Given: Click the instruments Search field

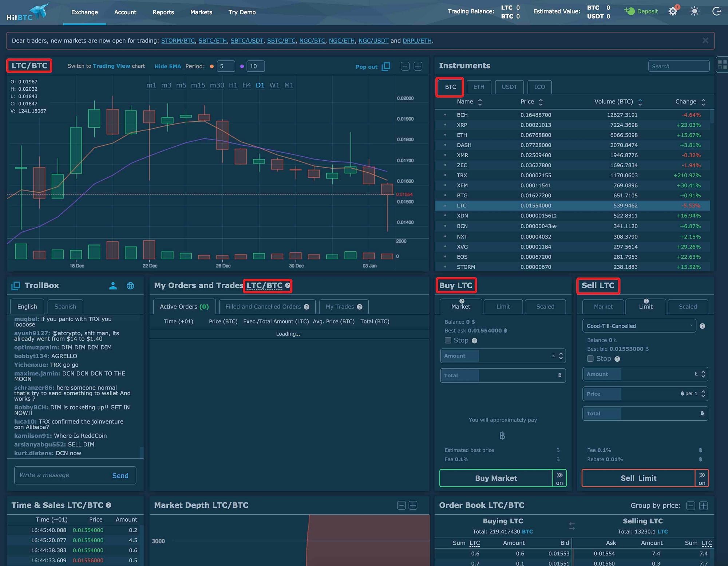Looking at the screenshot, I should click(x=678, y=66).
